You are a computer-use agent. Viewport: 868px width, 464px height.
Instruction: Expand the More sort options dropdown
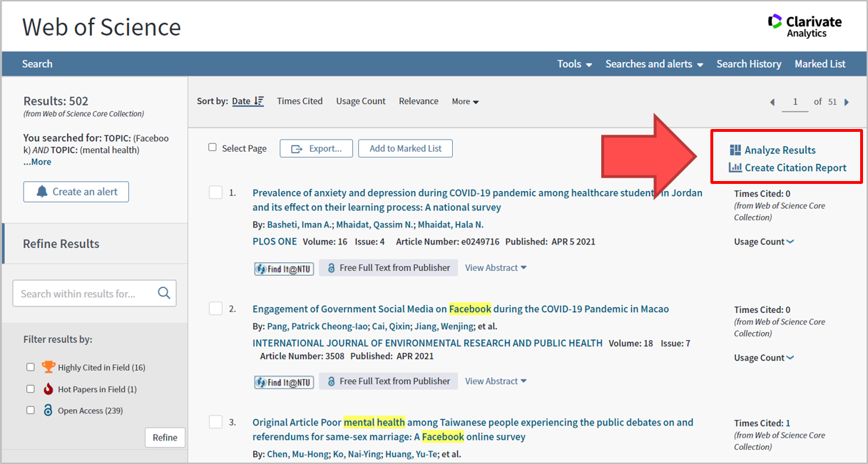[x=465, y=101]
